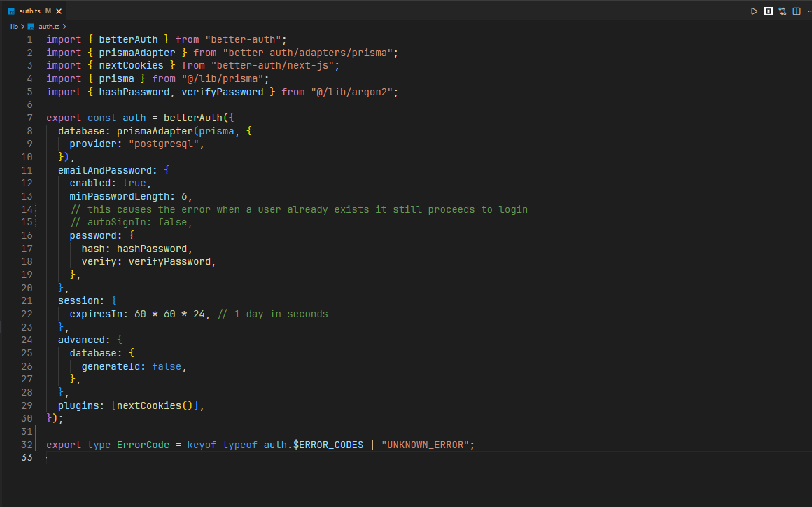Click "ErrorCode" type name on line 32

(143, 445)
